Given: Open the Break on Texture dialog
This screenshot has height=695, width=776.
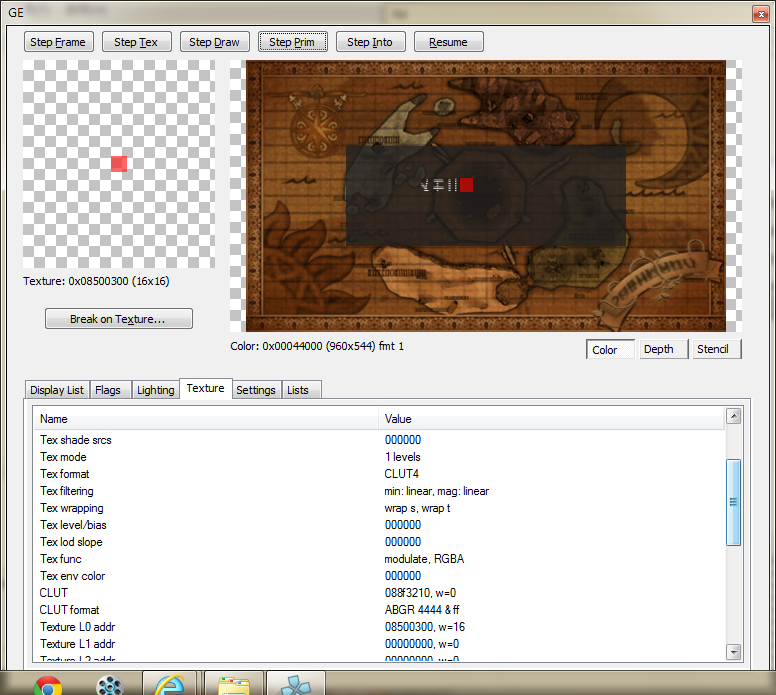Looking at the screenshot, I should pos(118,319).
